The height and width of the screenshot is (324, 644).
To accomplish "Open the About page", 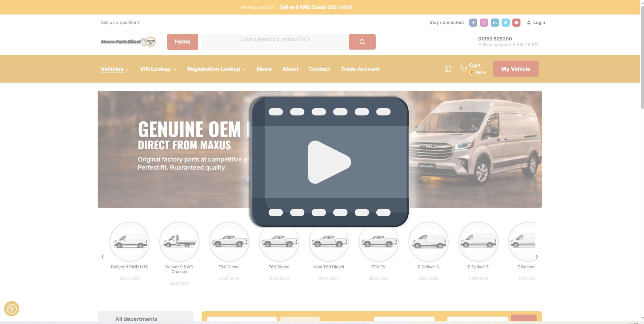I will (x=290, y=69).
